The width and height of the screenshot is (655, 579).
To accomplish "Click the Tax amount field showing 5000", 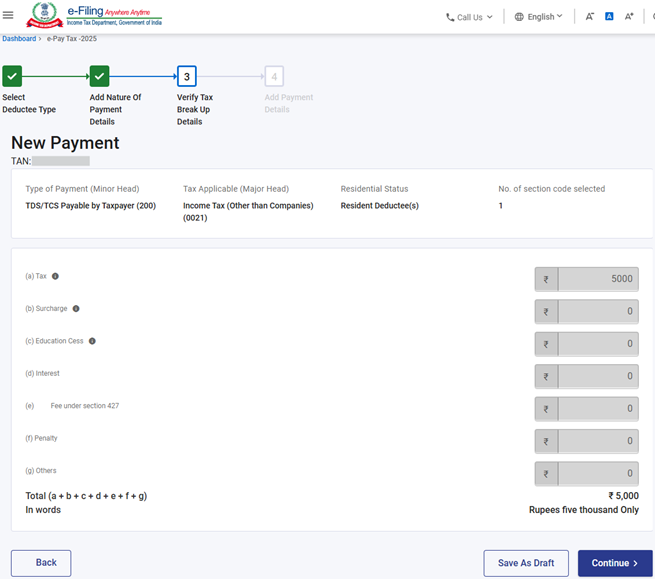I will (597, 279).
